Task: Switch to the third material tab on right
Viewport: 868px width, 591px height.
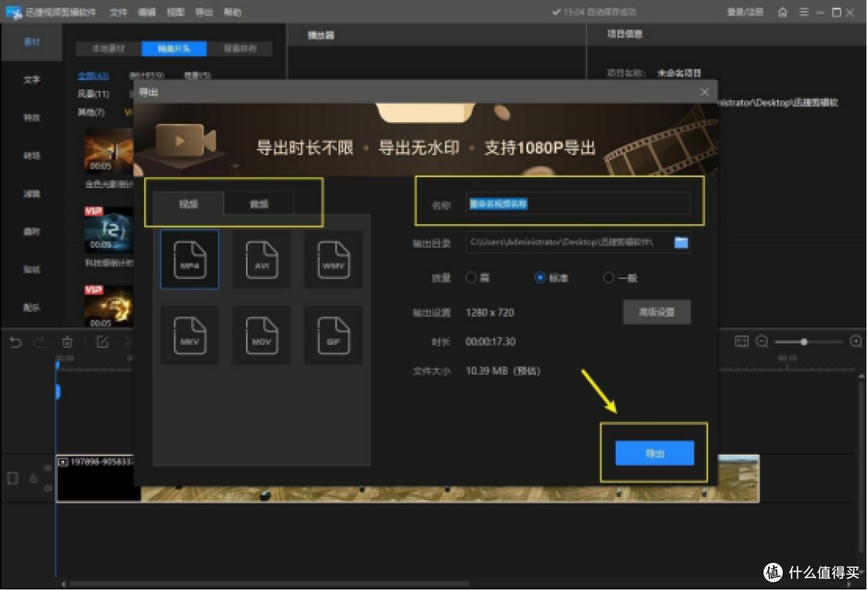Action: click(240, 49)
